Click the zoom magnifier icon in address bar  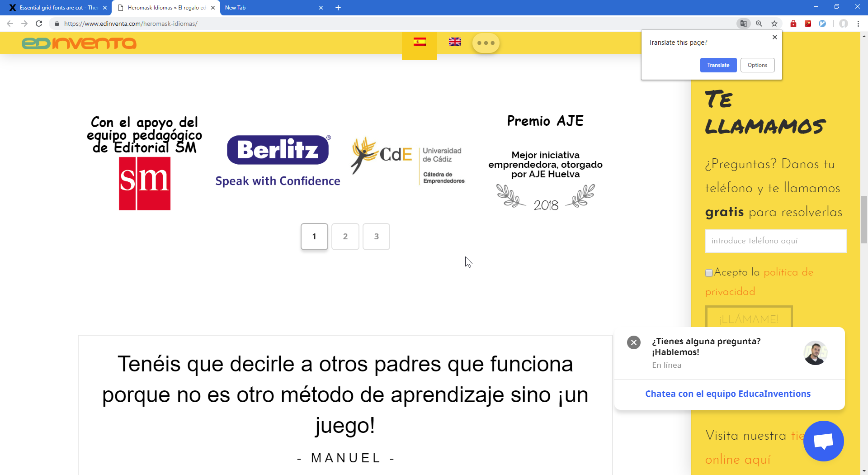(x=759, y=24)
